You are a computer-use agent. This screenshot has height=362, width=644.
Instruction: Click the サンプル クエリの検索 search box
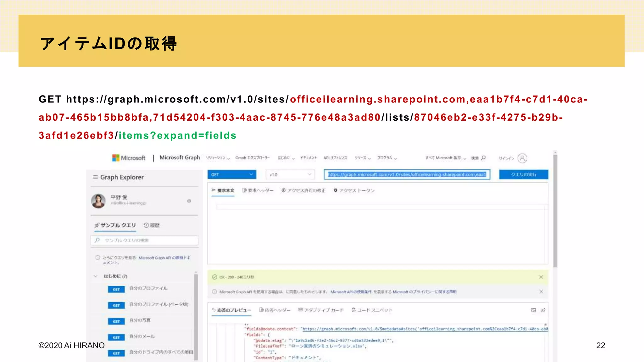click(x=144, y=240)
